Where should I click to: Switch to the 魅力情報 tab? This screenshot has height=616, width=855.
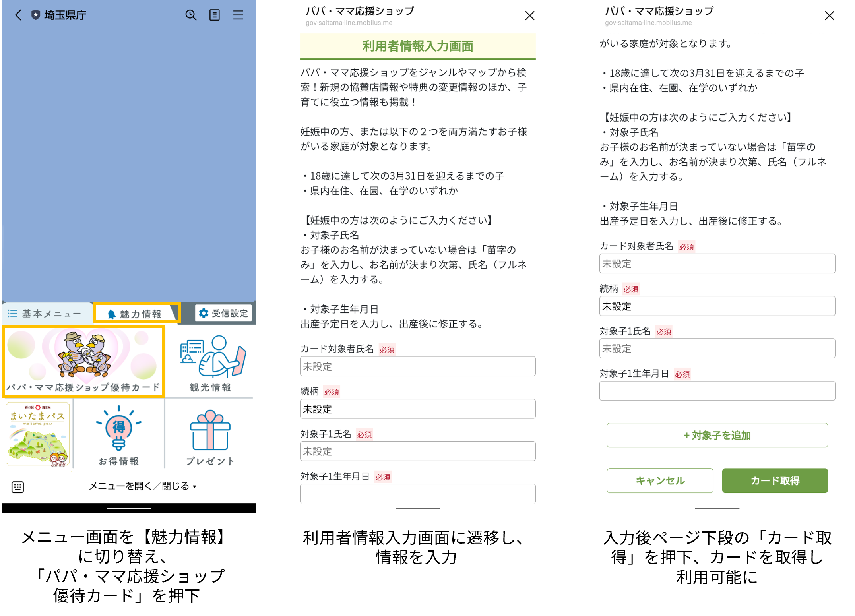[x=136, y=314]
